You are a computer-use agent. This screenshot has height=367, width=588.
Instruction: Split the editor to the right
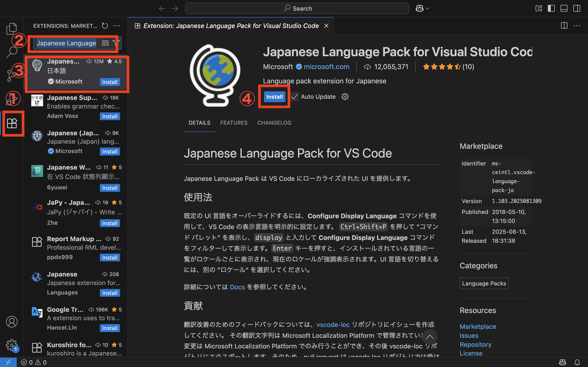(564, 26)
